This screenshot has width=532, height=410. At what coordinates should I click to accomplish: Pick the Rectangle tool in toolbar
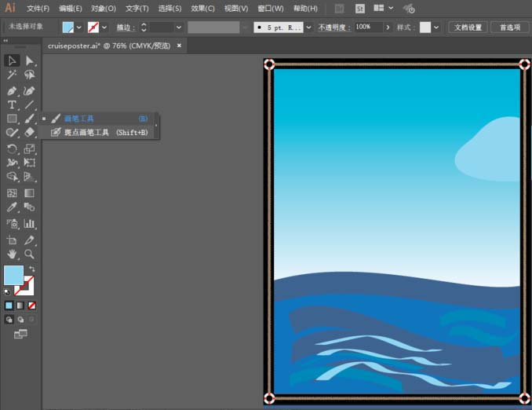point(12,119)
